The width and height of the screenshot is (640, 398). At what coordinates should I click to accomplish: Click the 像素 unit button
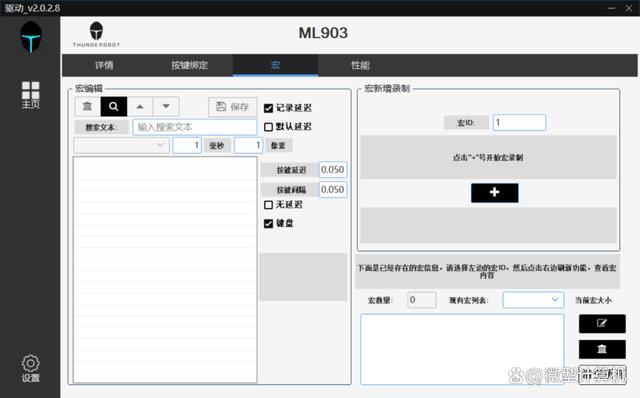(x=278, y=146)
